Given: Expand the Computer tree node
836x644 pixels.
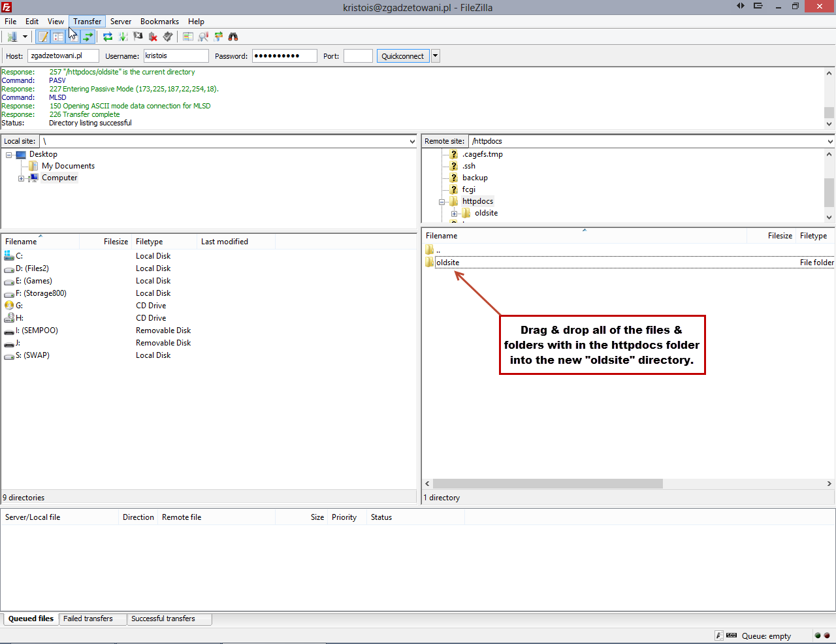Looking at the screenshot, I should [22, 178].
